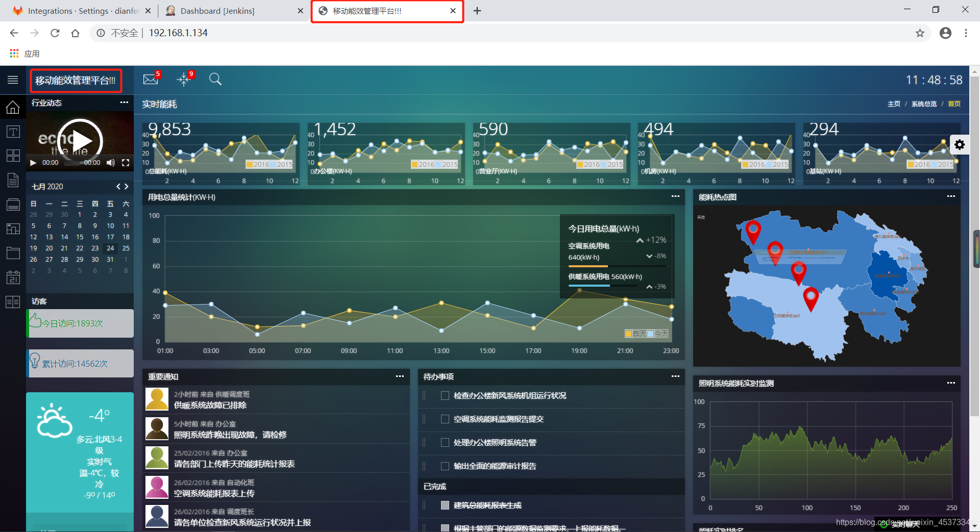This screenshot has width=980, height=532.
Task: Check 输出全面的能源审计报告 task
Action: coord(445,466)
